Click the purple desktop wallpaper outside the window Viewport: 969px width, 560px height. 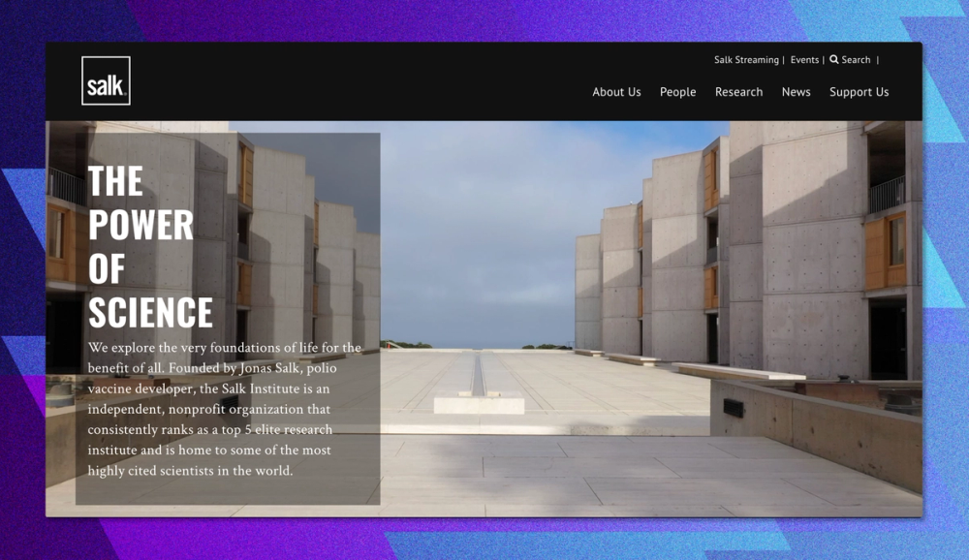[19, 291]
